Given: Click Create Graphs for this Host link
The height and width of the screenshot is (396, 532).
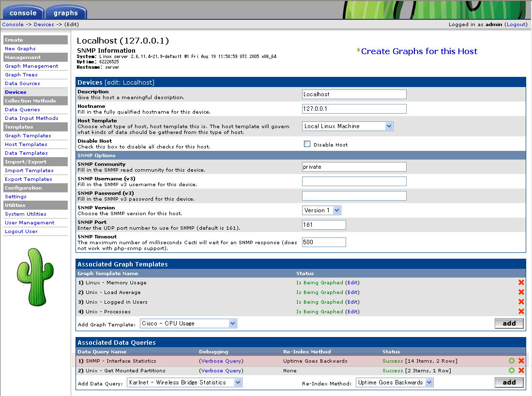Looking at the screenshot, I should click(x=419, y=51).
